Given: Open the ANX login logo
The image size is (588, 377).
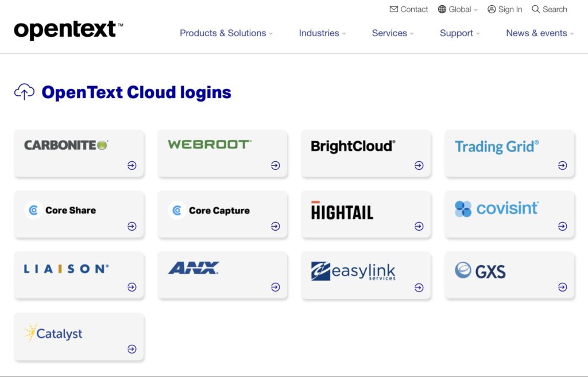Looking at the screenshot, I should 194,268.
